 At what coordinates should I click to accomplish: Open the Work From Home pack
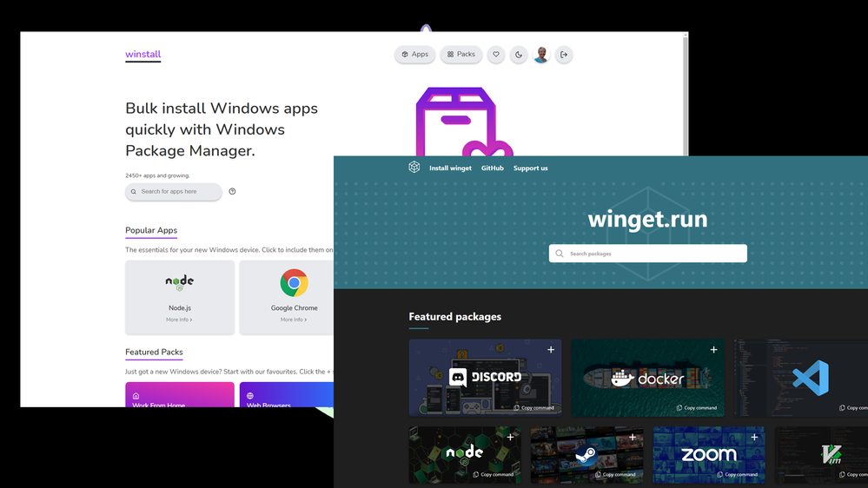[x=180, y=394]
